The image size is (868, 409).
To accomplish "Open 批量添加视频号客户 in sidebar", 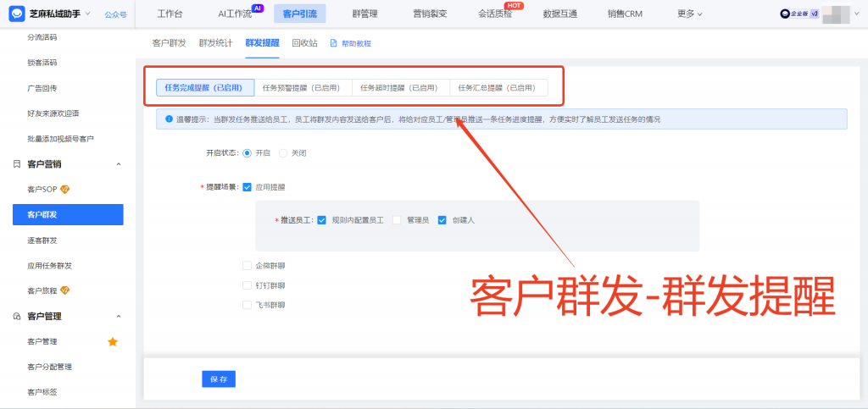I will 60,139.
